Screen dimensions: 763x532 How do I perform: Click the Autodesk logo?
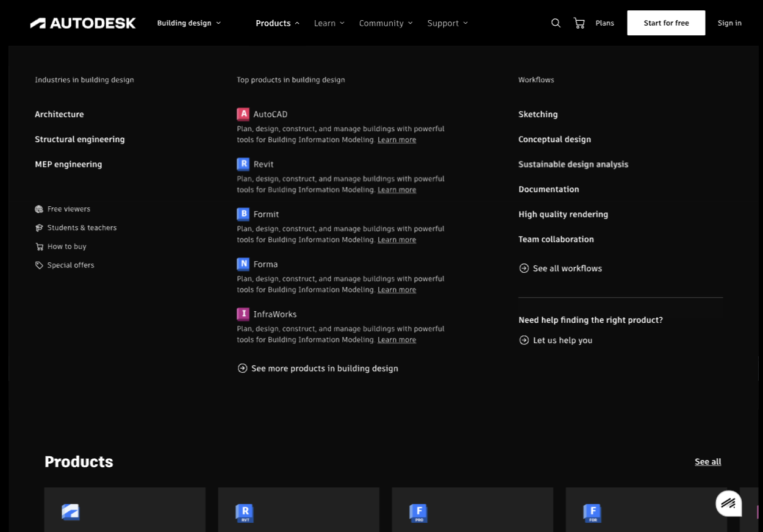tap(83, 23)
